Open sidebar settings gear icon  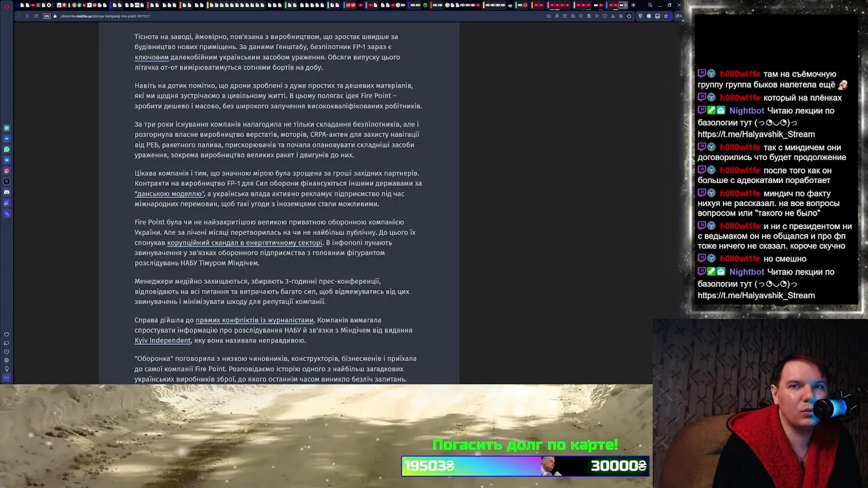(x=7, y=361)
